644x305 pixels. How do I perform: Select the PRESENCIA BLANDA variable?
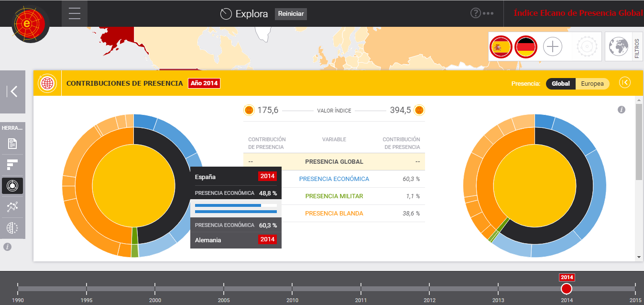[x=334, y=214]
